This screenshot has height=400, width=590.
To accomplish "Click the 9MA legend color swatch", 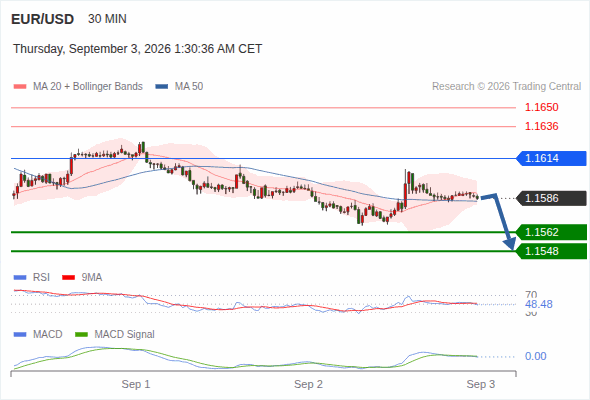I will (x=68, y=278).
